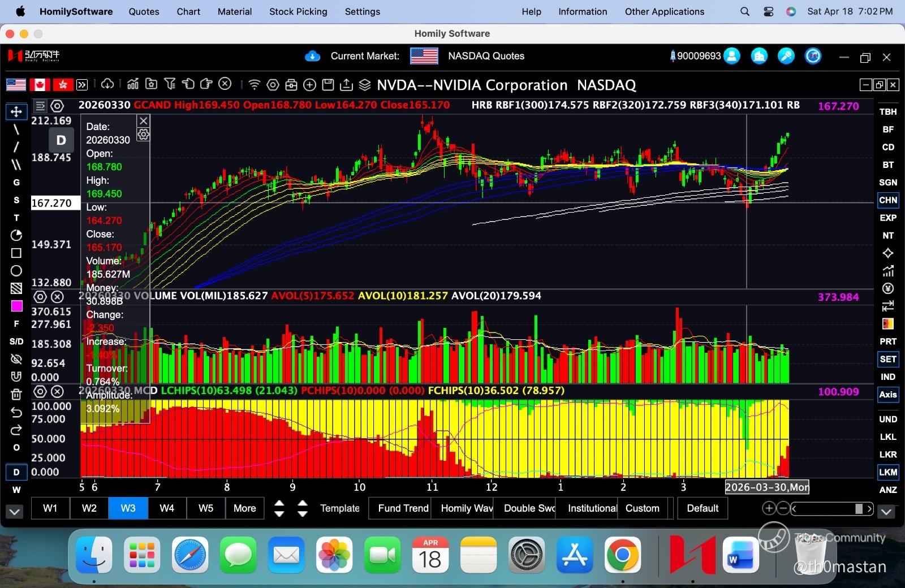
Task: Select the rectangle drawing tool
Action: coord(16,253)
